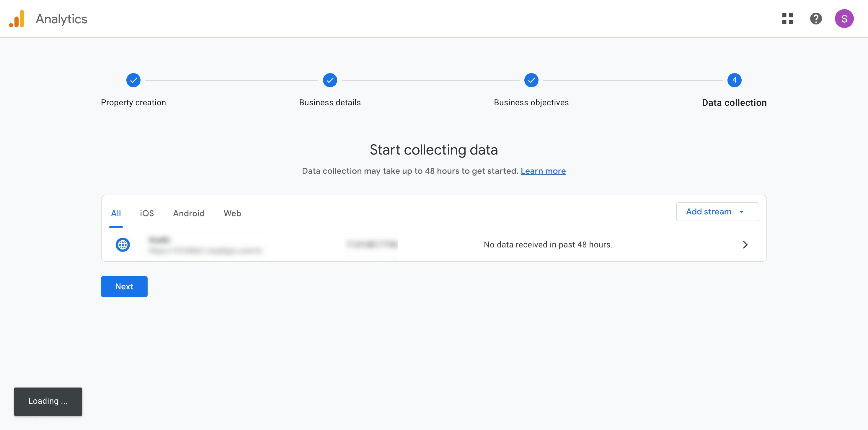
Task: Click the step 4 Data collection circle
Action: coord(734,81)
